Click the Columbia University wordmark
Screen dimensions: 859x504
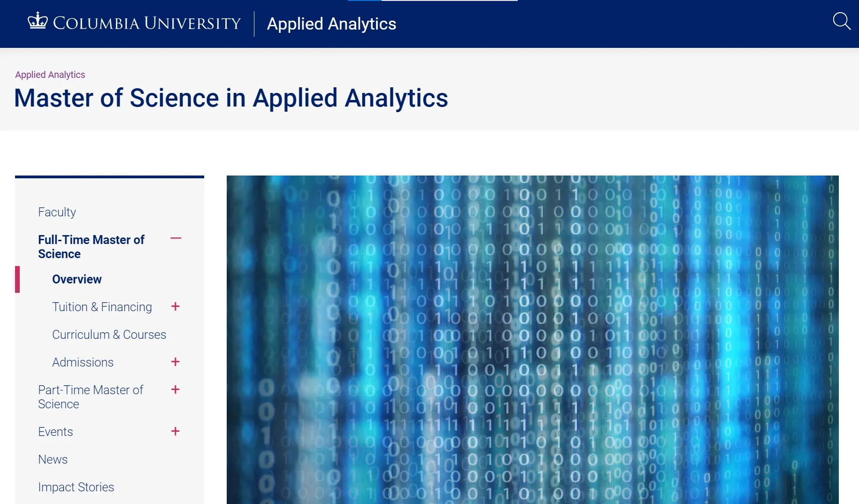[147, 23]
